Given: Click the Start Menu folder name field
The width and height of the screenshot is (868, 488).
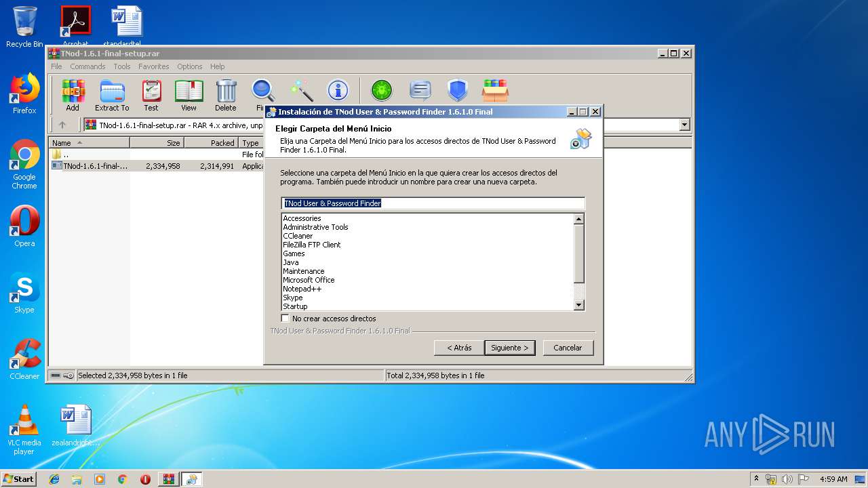Looking at the screenshot, I should coord(433,203).
